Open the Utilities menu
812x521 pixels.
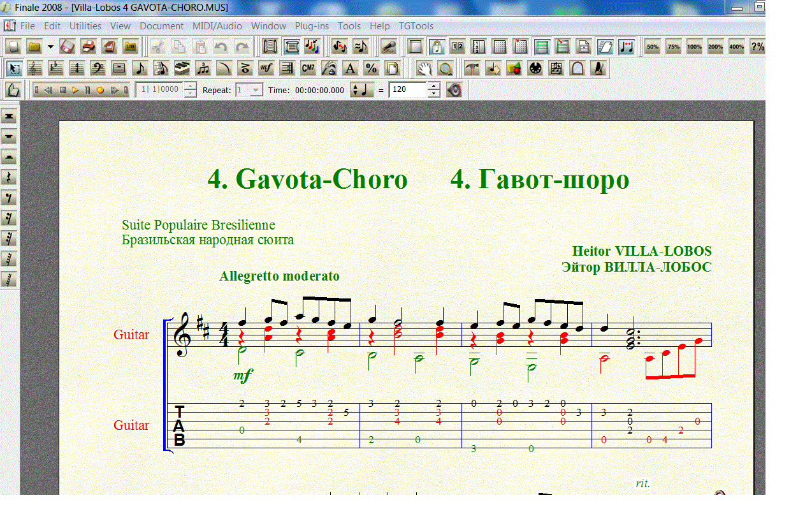(85, 26)
